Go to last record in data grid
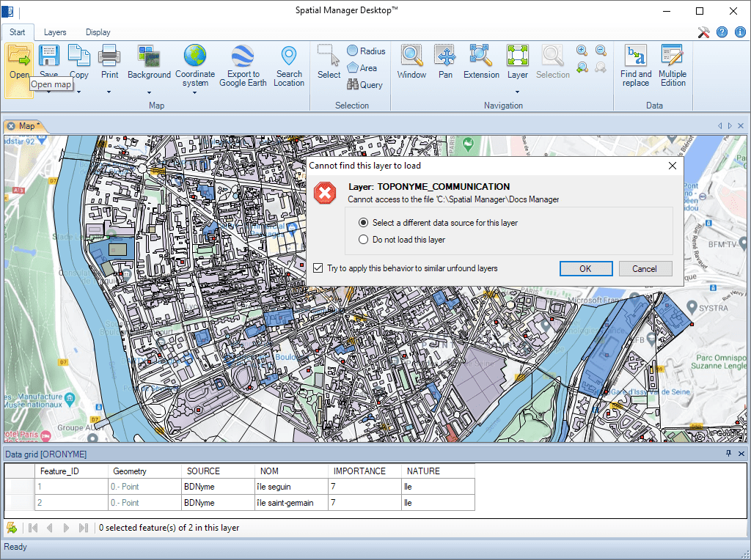This screenshot has height=560, width=751. [84, 528]
